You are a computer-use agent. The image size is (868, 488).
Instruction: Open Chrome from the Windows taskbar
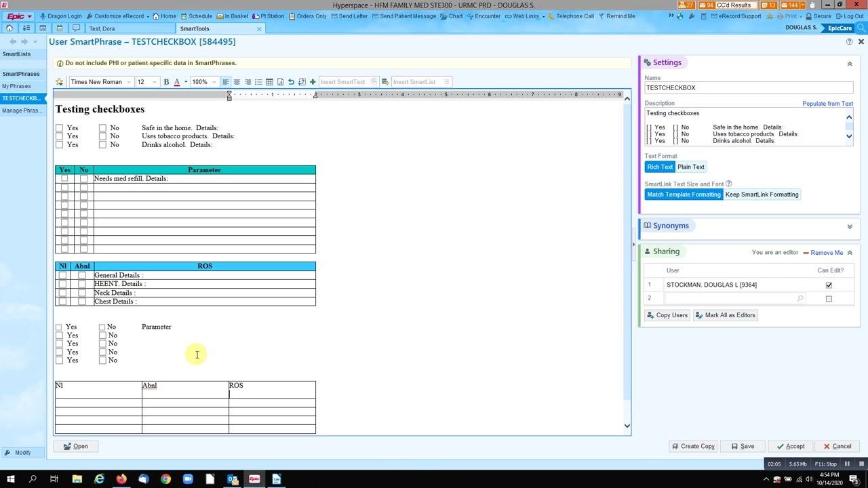point(165,479)
